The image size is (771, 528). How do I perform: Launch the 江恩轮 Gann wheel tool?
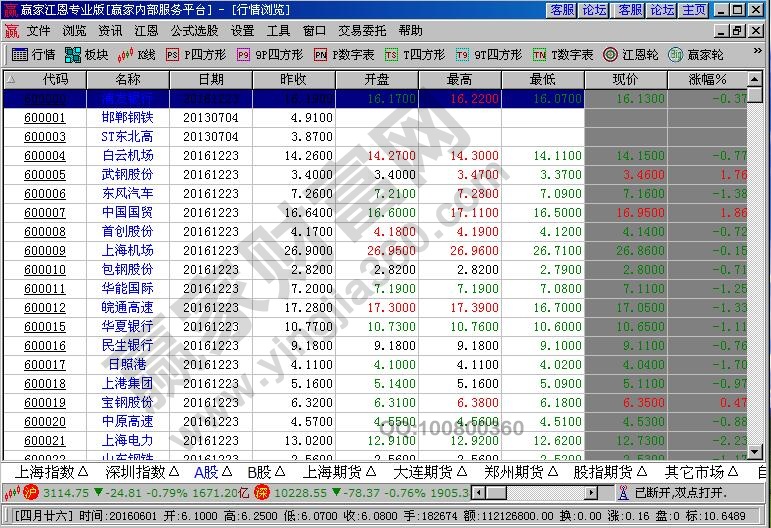630,54
